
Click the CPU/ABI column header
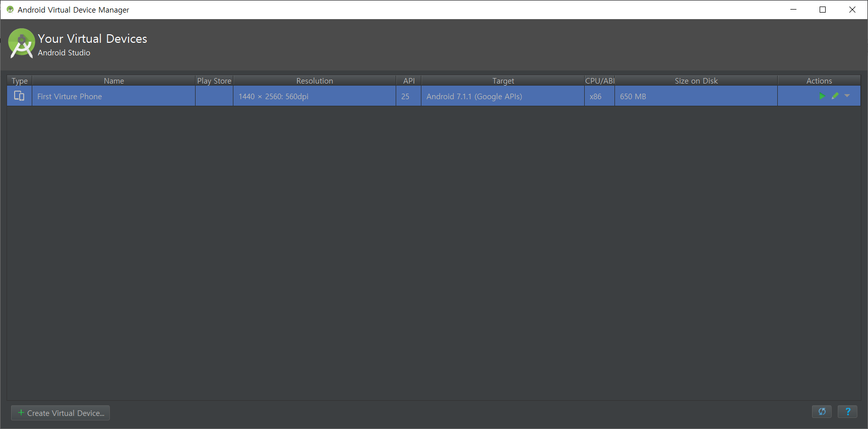(x=599, y=81)
